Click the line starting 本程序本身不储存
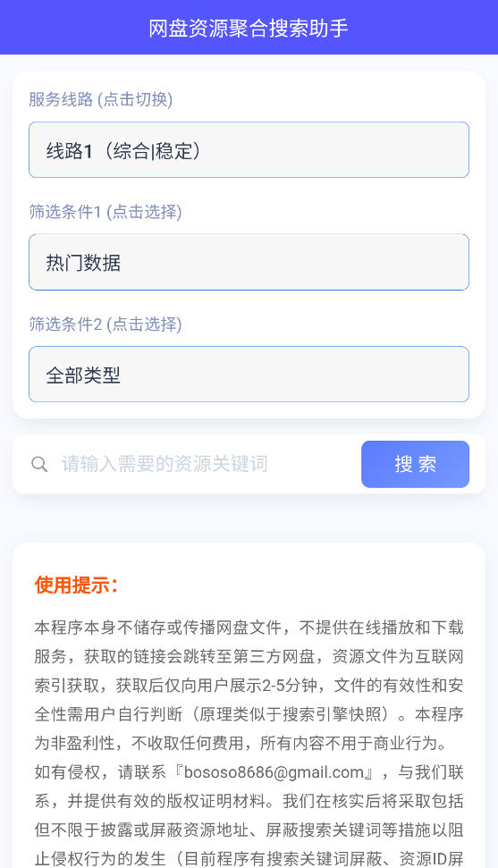 point(249,628)
